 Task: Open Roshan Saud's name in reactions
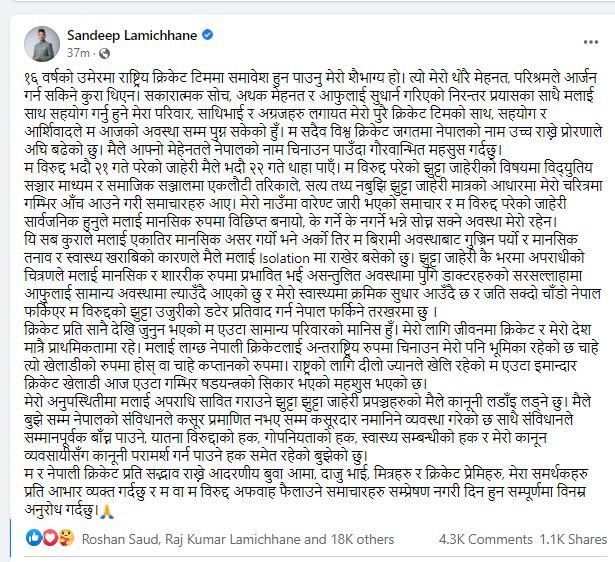point(120,539)
